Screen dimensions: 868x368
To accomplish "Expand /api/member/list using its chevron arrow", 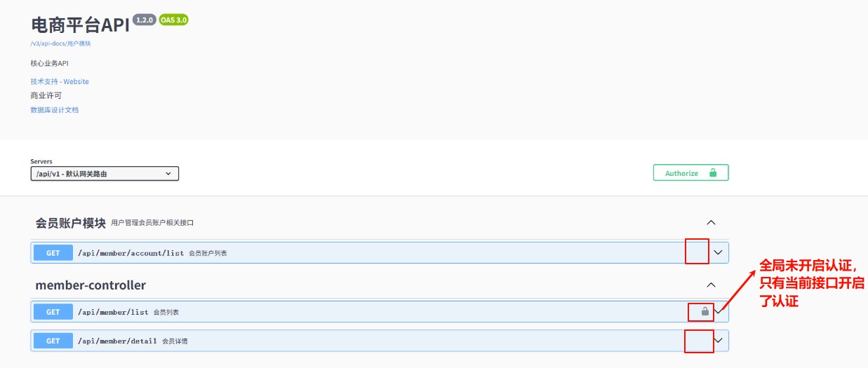I will point(719,311).
